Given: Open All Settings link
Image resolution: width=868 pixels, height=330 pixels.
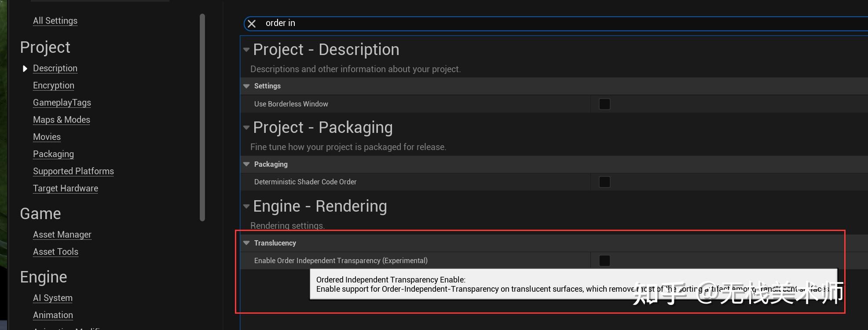Looking at the screenshot, I should [55, 21].
